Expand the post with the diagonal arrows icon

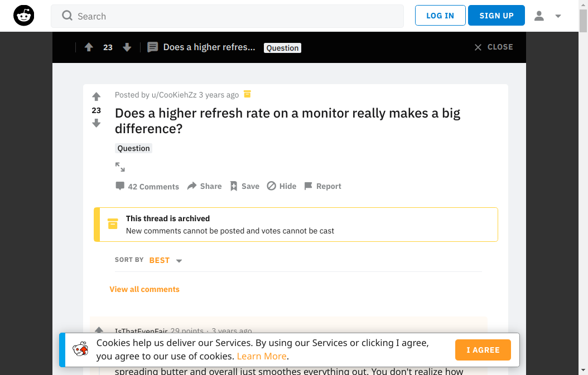coord(120,167)
